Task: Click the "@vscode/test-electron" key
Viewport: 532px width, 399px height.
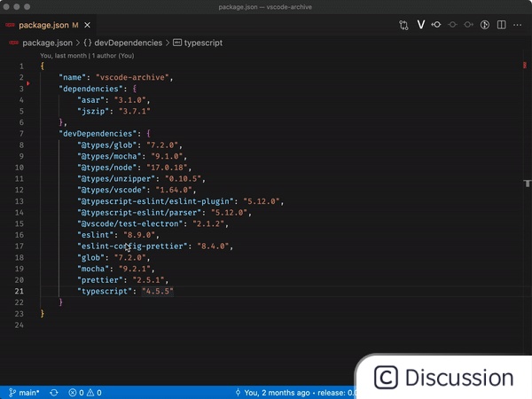Action: pyautogui.click(x=132, y=223)
